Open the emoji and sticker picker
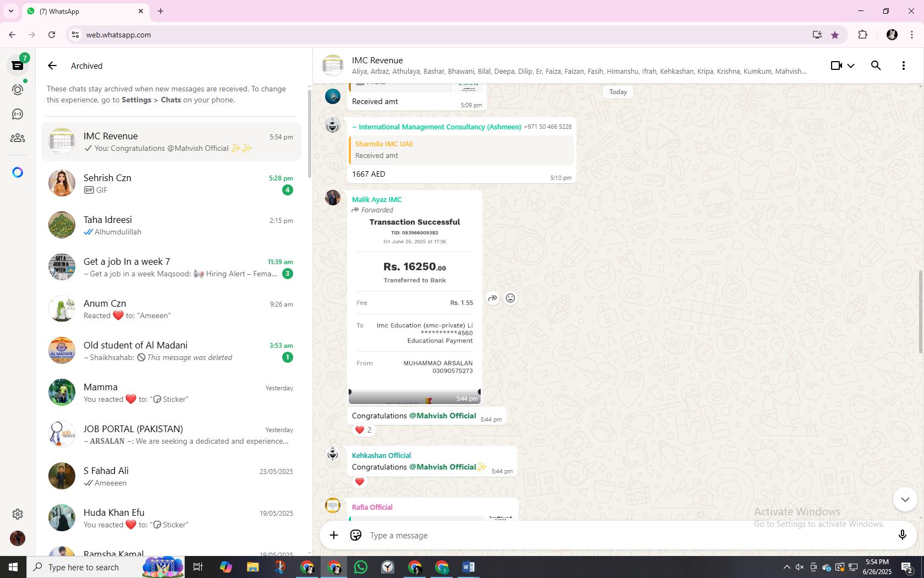The width and height of the screenshot is (924, 578). 356,535
